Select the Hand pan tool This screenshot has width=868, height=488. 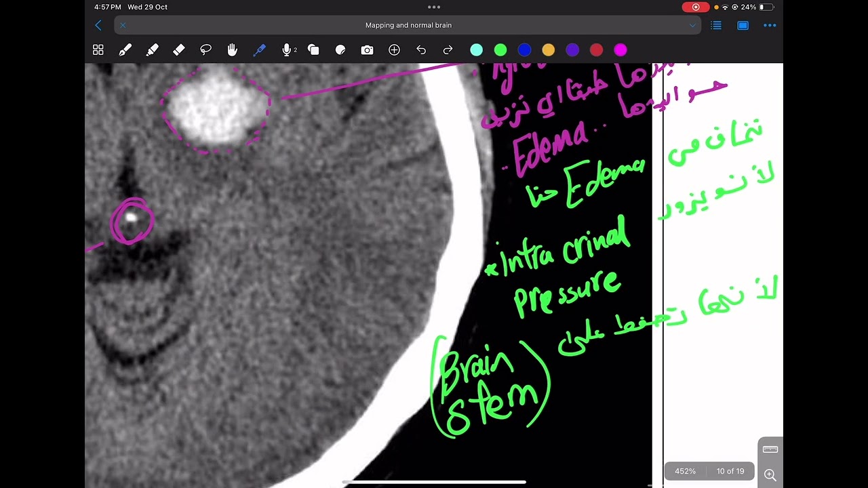[x=233, y=49]
